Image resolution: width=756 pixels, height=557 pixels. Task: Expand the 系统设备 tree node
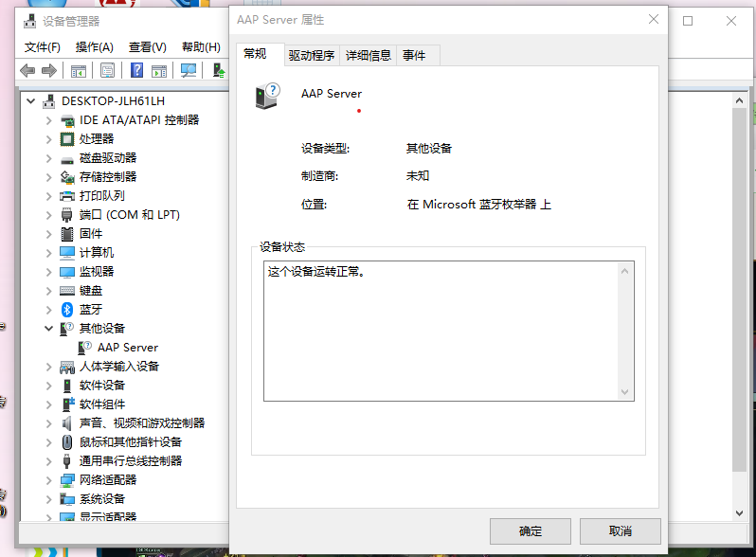[48, 499]
